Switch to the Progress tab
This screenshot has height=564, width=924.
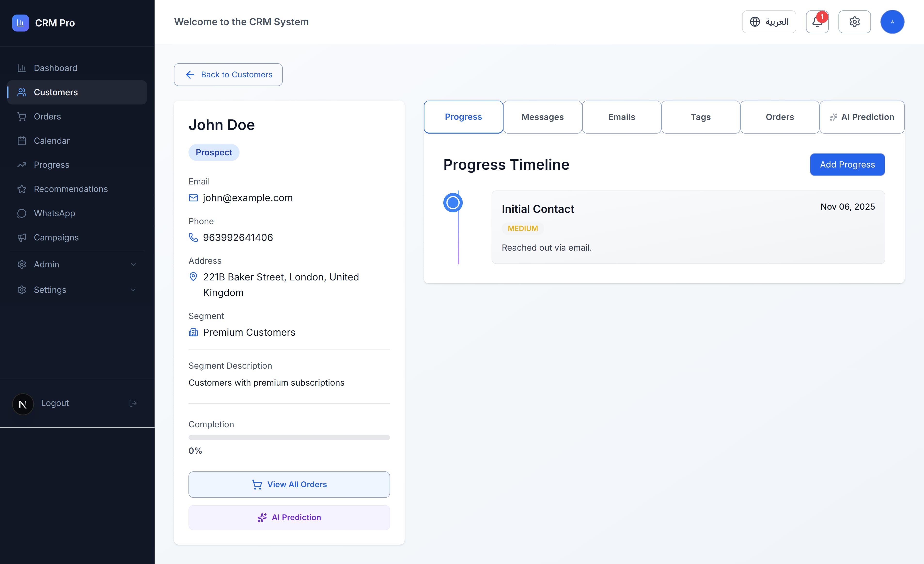click(463, 117)
